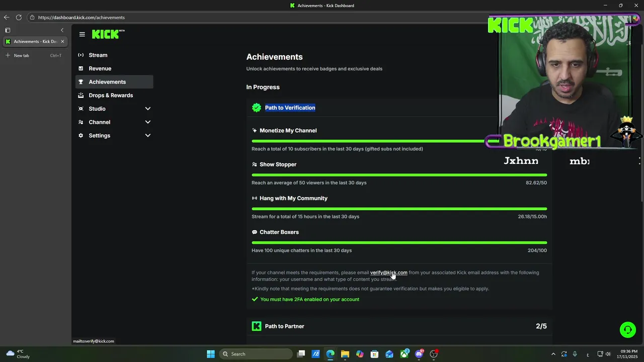Screen dimensions: 644x362
Task: Click the Channel sidebar item
Action: click(100, 122)
